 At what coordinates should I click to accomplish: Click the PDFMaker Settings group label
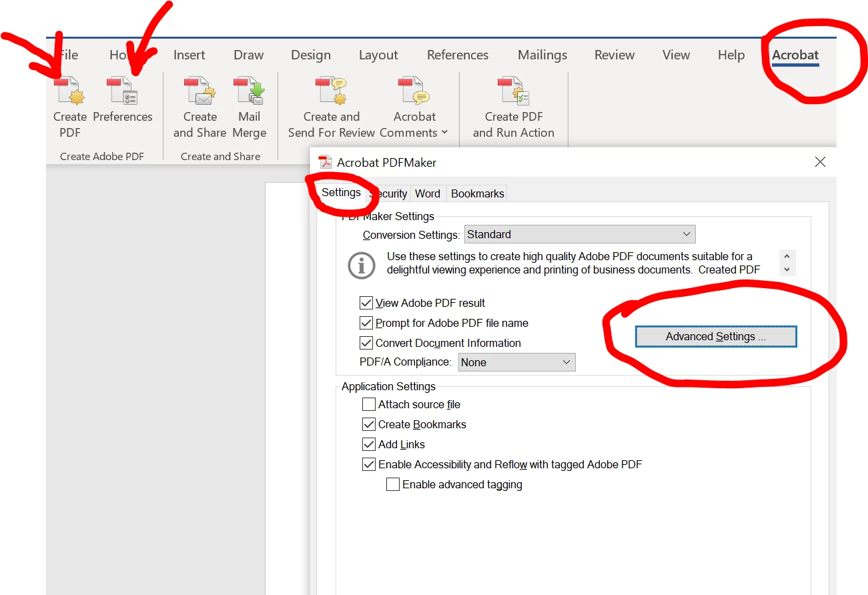point(388,216)
